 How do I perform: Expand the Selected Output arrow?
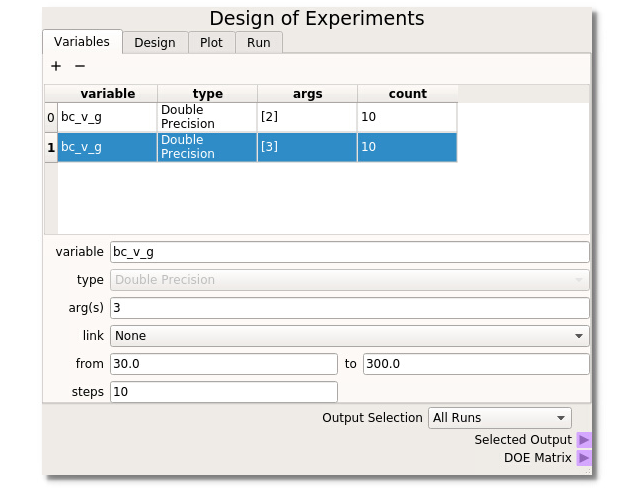(584, 440)
